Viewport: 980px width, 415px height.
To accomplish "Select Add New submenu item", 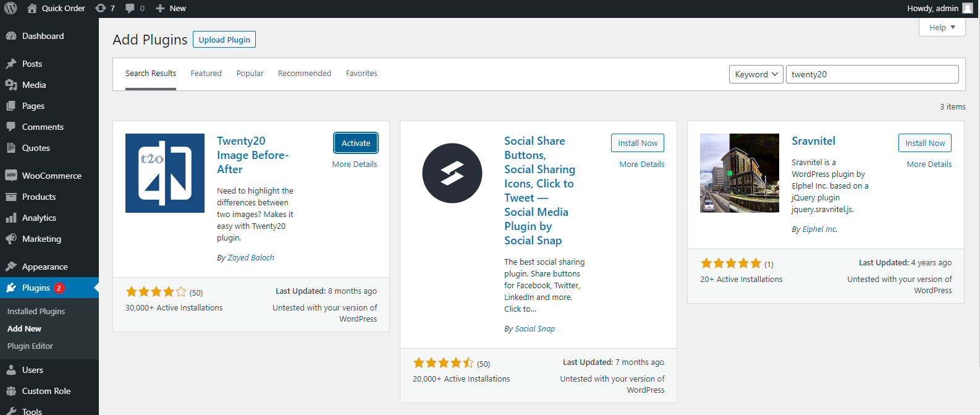I will click(x=24, y=328).
